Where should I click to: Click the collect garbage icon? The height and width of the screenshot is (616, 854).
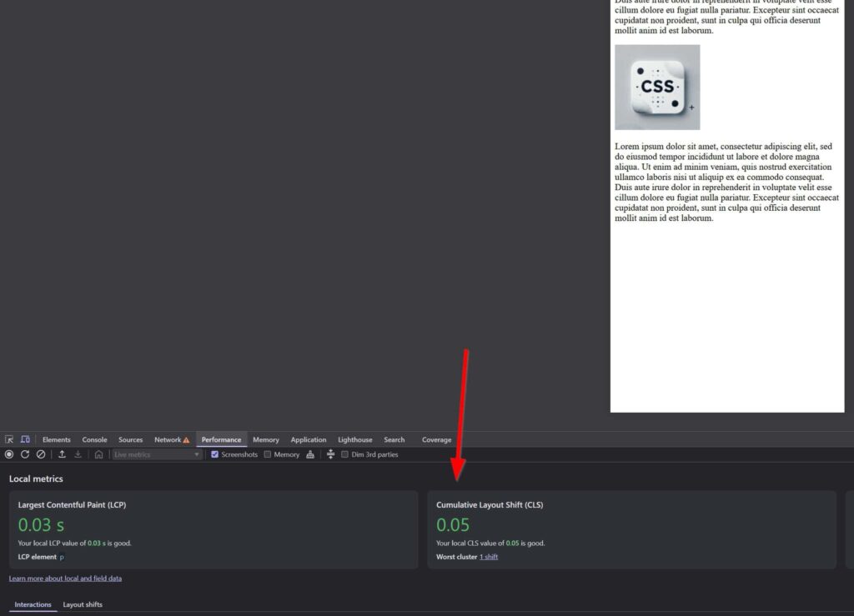click(x=310, y=454)
